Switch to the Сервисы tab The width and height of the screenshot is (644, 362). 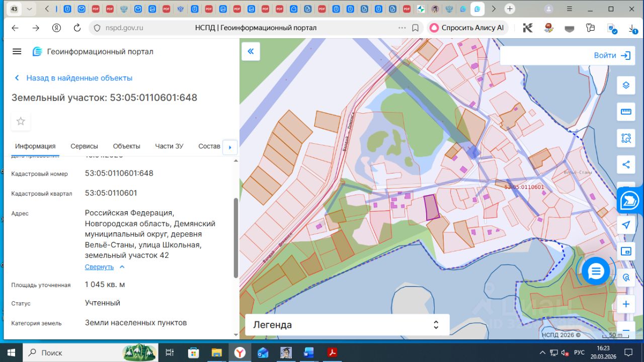[x=84, y=146]
